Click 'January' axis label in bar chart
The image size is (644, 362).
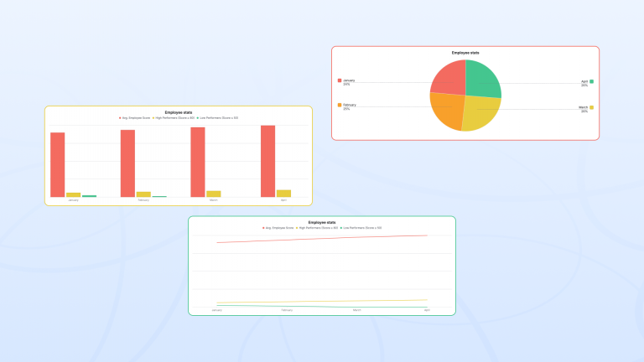(x=74, y=200)
